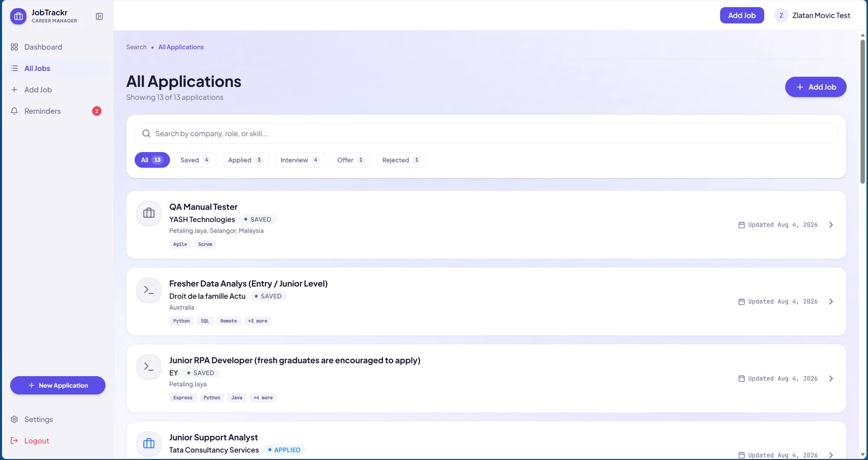Click the Agile skill tag

point(180,244)
